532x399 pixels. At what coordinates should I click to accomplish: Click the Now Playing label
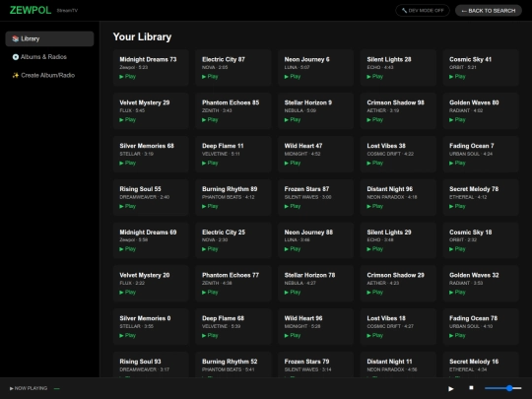pos(29,388)
